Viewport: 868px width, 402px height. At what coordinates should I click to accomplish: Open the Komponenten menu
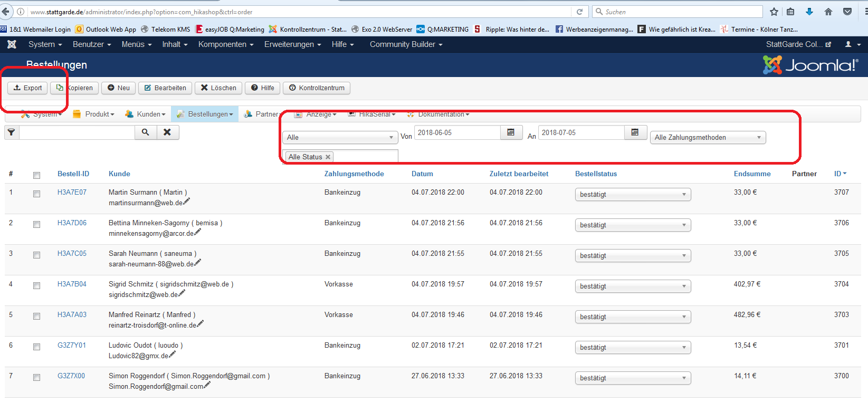pos(226,44)
